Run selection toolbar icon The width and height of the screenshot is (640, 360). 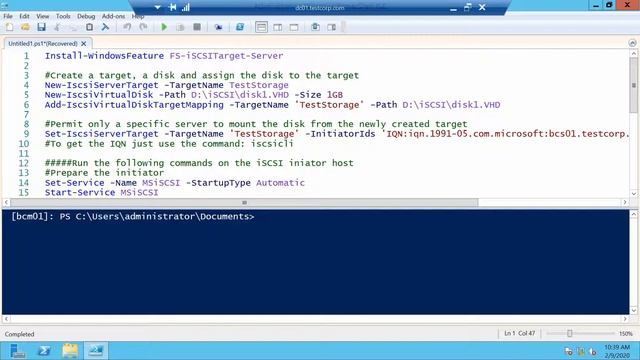180,27
